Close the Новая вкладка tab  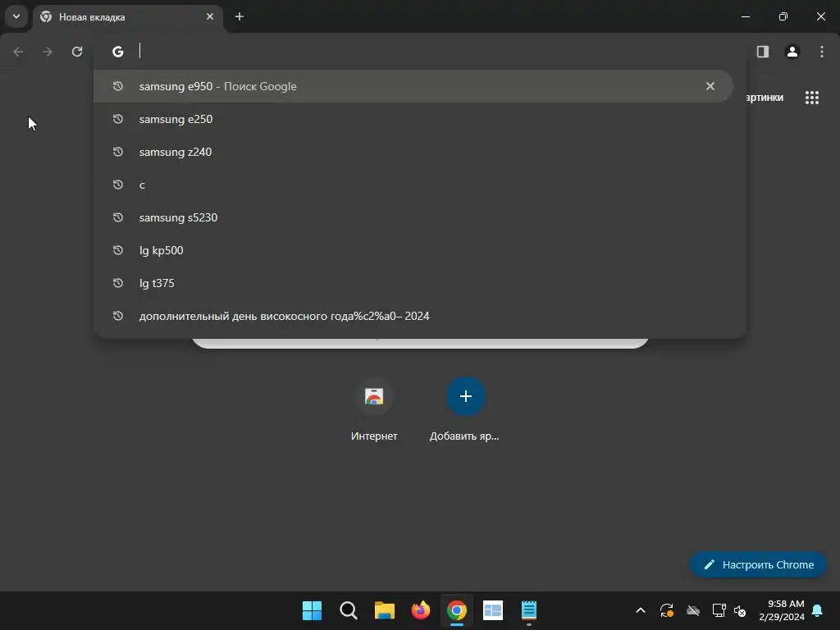(x=210, y=16)
